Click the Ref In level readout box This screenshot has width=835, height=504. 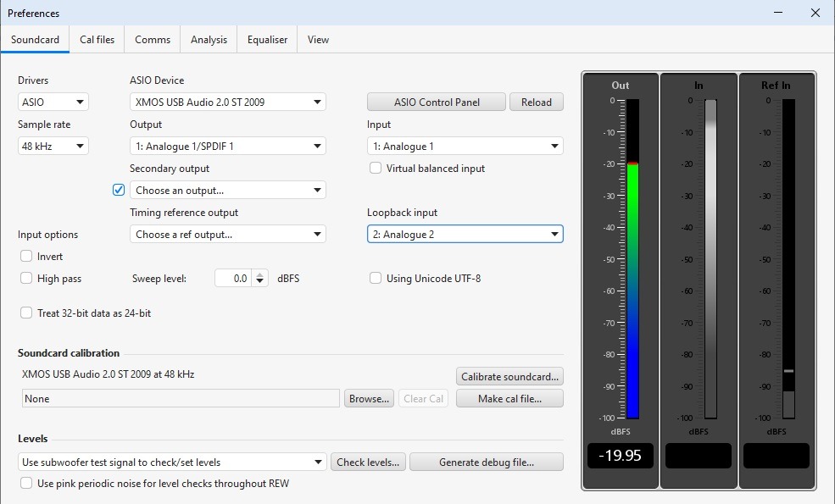coord(777,456)
